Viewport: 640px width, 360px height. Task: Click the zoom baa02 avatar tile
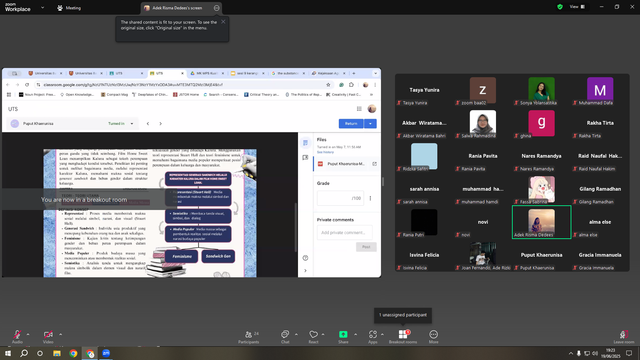tap(483, 89)
